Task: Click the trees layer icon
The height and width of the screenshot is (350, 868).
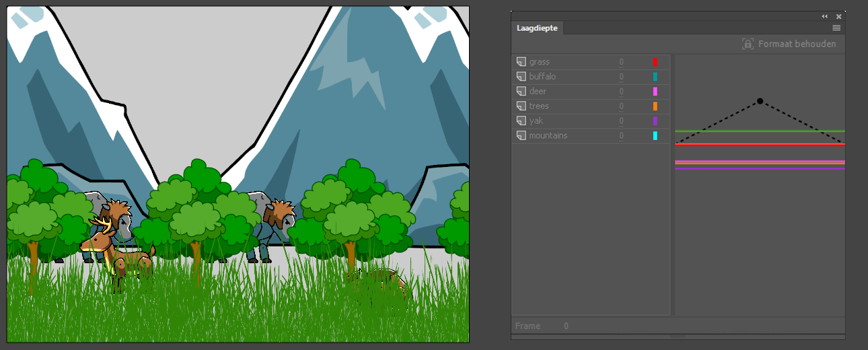Action: coord(521,106)
